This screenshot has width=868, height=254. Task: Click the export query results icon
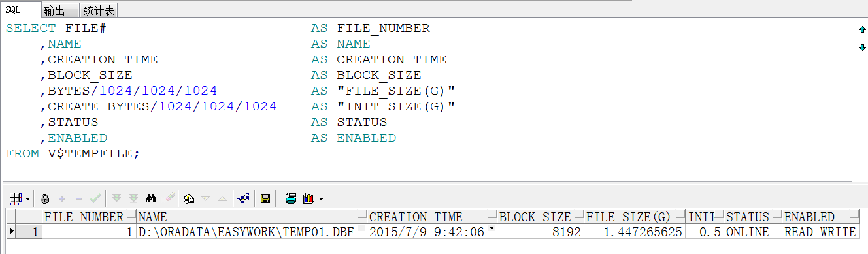point(291,198)
